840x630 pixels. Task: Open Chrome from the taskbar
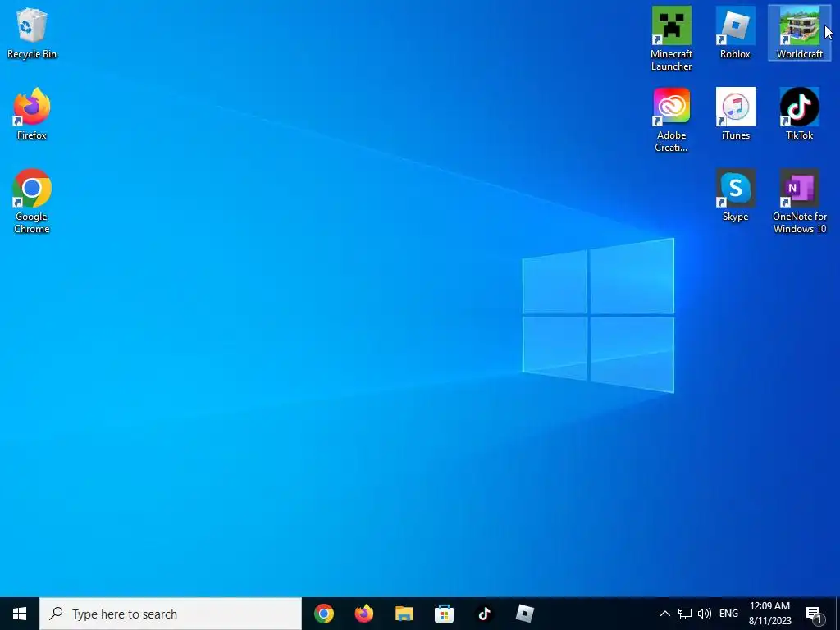click(x=323, y=614)
